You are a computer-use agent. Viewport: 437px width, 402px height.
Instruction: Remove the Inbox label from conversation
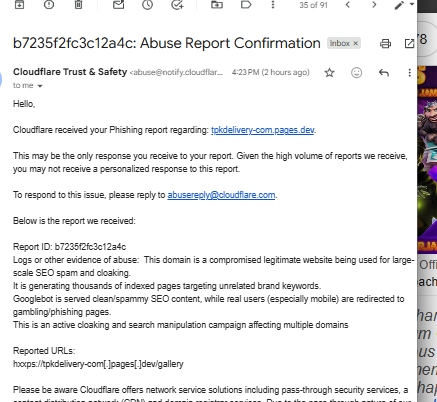(x=356, y=43)
